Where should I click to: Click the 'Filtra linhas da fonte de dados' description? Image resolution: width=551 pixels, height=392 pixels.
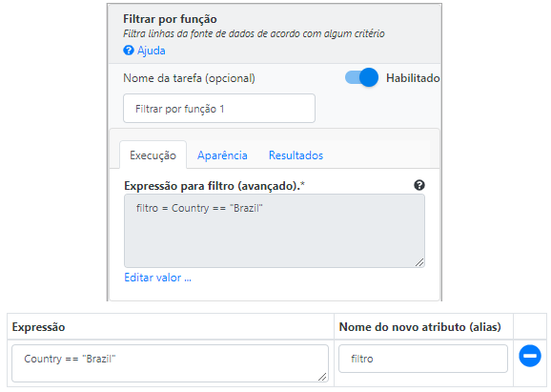click(254, 33)
